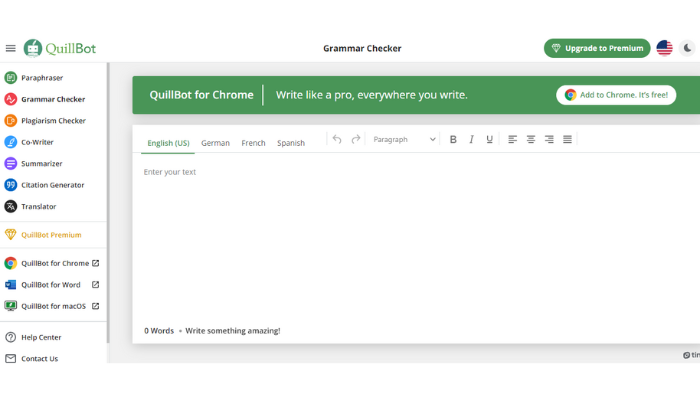Open the Help Center link

pos(41,338)
